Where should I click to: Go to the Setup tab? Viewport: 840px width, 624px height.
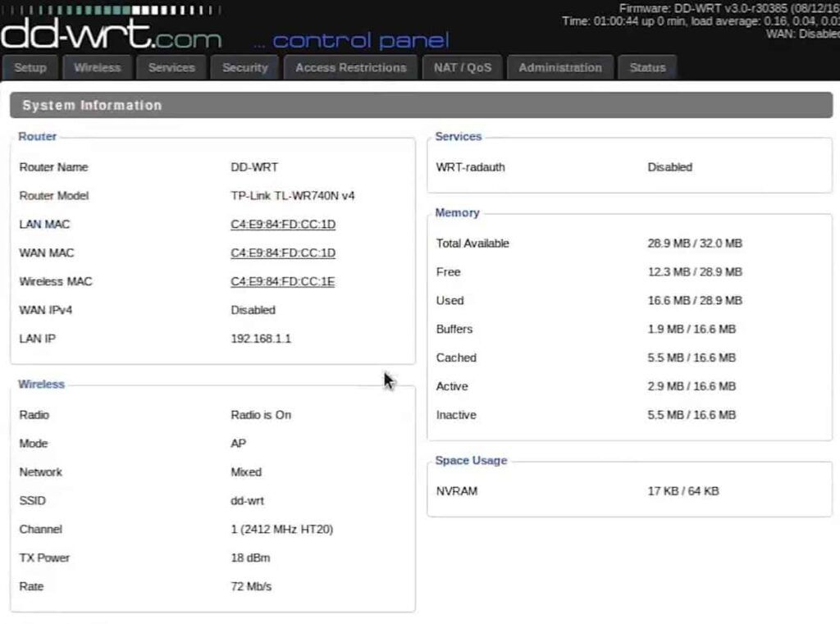30,67
